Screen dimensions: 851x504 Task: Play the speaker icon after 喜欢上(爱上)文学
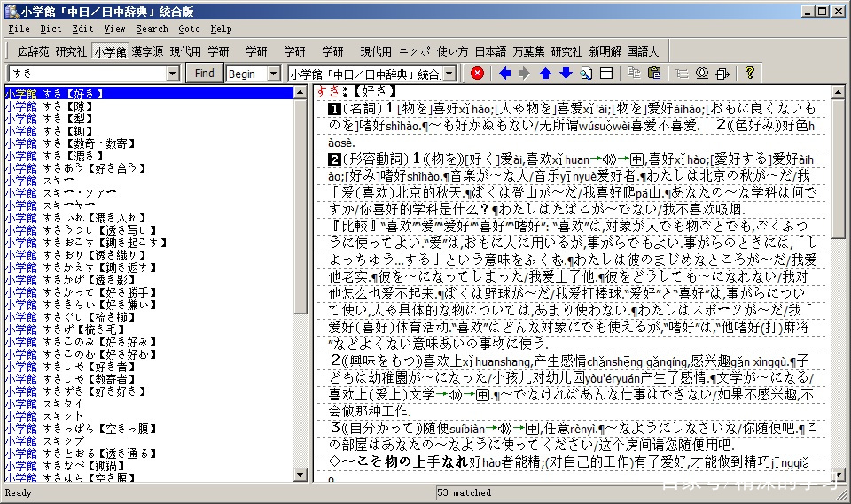pos(455,394)
